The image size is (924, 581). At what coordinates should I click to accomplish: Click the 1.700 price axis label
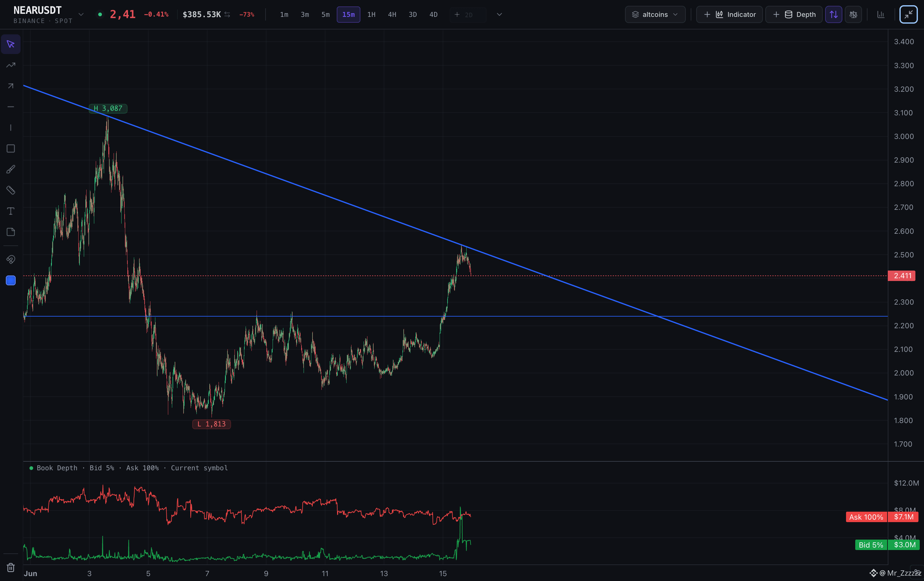903,444
